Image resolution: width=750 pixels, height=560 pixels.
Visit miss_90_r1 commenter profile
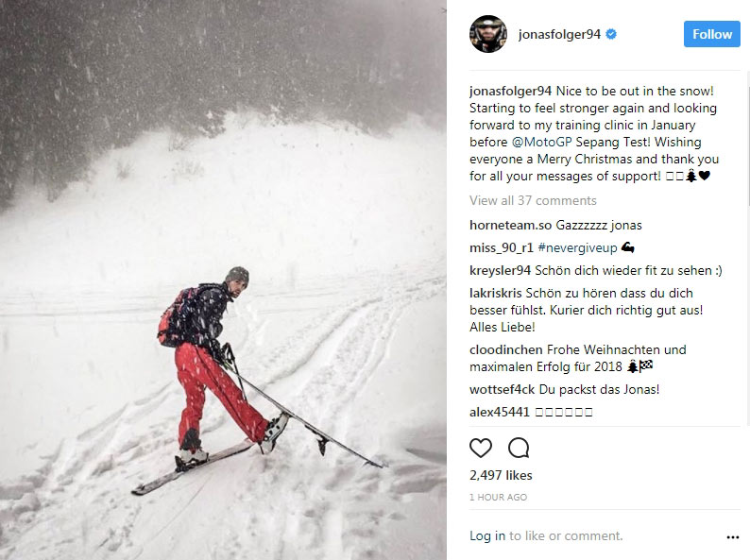click(502, 247)
